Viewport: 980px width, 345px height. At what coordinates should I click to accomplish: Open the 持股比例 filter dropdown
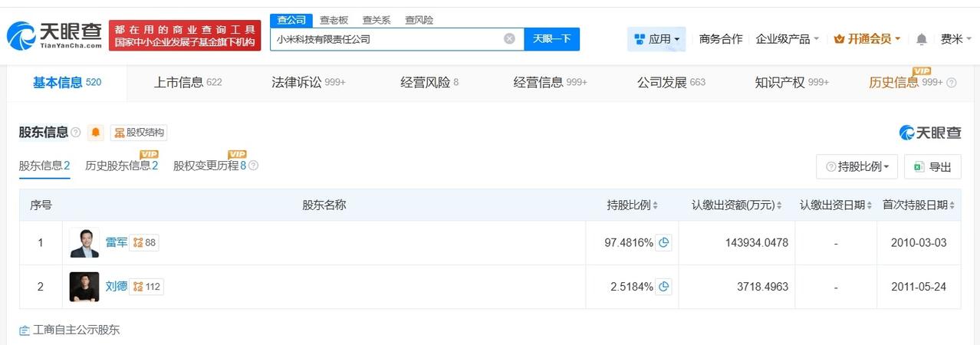pos(857,166)
